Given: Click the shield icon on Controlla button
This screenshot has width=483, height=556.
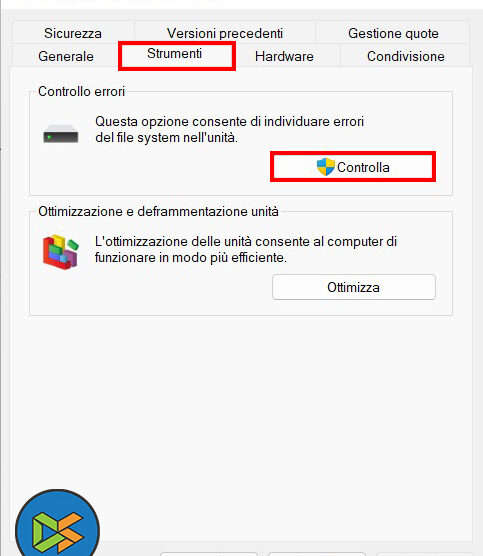Looking at the screenshot, I should point(326,167).
